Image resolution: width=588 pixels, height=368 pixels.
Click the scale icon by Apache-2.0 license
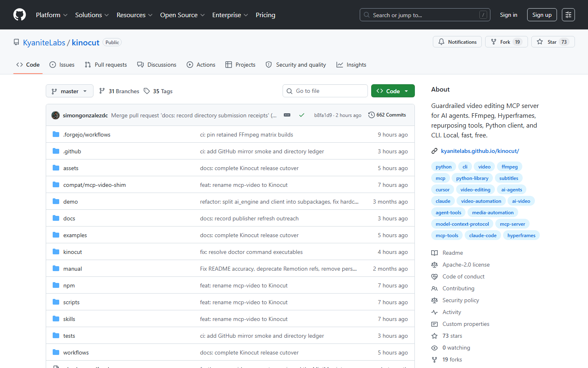434,265
